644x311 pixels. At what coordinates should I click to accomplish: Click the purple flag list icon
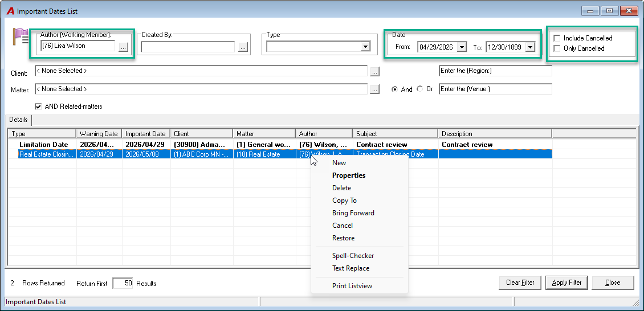pyautogui.click(x=20, y=38)
